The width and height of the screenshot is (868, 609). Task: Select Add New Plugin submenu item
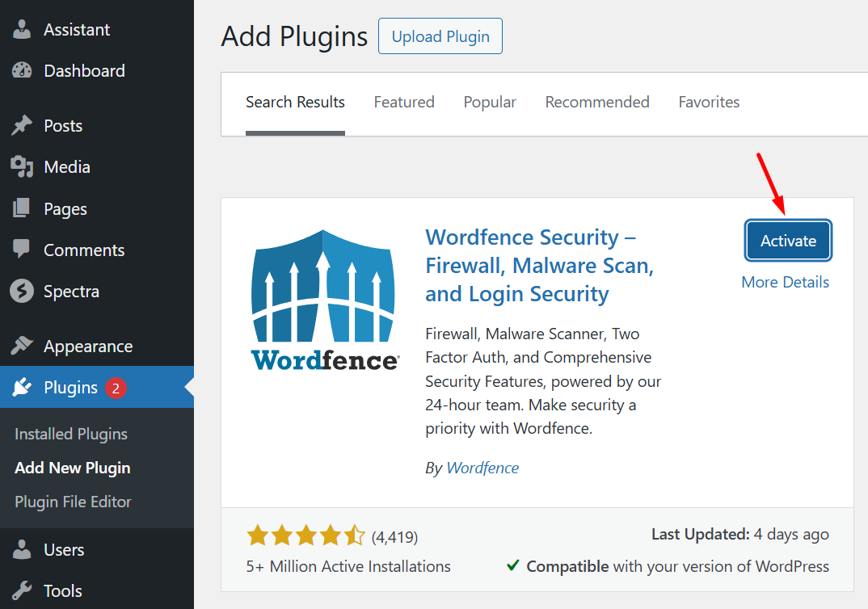pyautogui.click(x=73, y=468)
